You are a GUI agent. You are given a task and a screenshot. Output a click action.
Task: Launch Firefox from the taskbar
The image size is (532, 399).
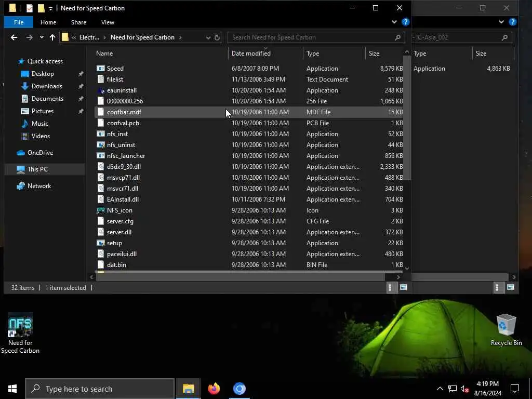click(x=214, y=389)
